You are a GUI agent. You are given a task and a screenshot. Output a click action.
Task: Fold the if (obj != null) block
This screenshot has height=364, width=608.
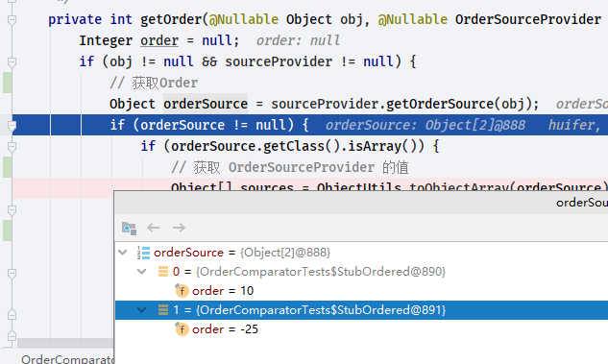tap(12, 62)
